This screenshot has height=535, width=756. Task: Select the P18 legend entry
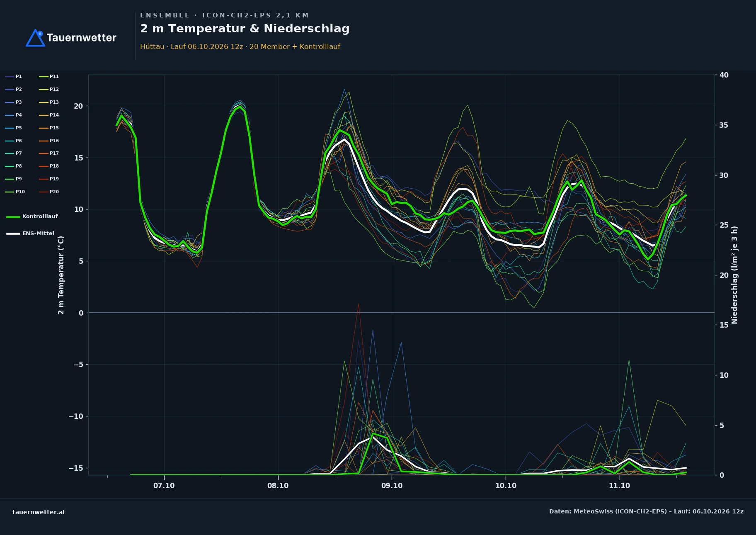(x=49, y=166)
